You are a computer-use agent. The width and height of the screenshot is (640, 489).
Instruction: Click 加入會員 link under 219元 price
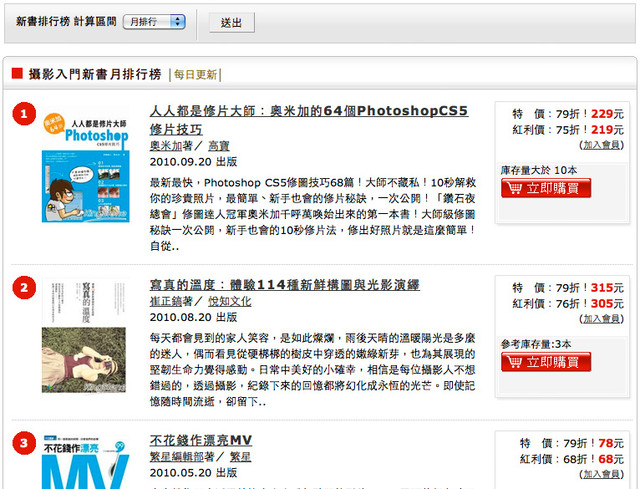pos(601,145)
